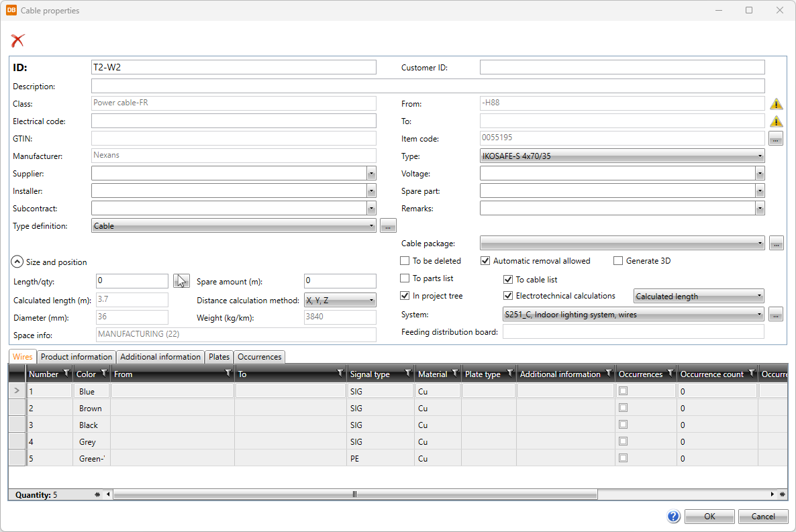Viewport: 796px width, 532px height.
Task: Click the warning icon beside To field
Action: pos(776,121)
